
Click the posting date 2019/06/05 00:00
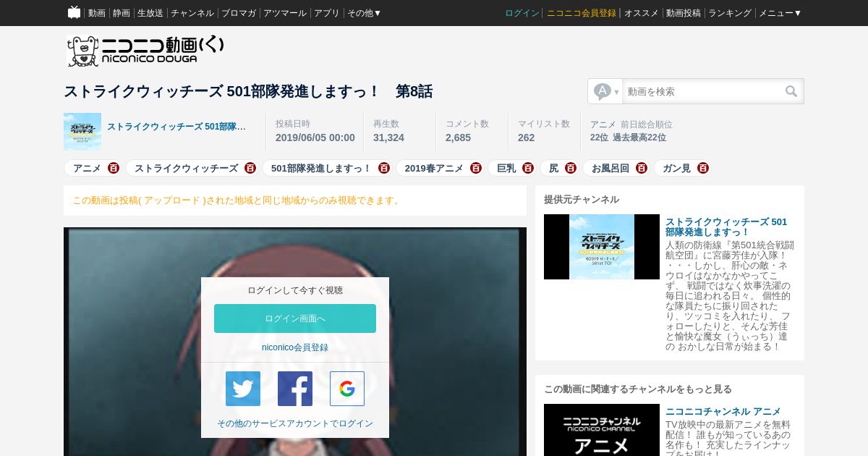point(315,138)
